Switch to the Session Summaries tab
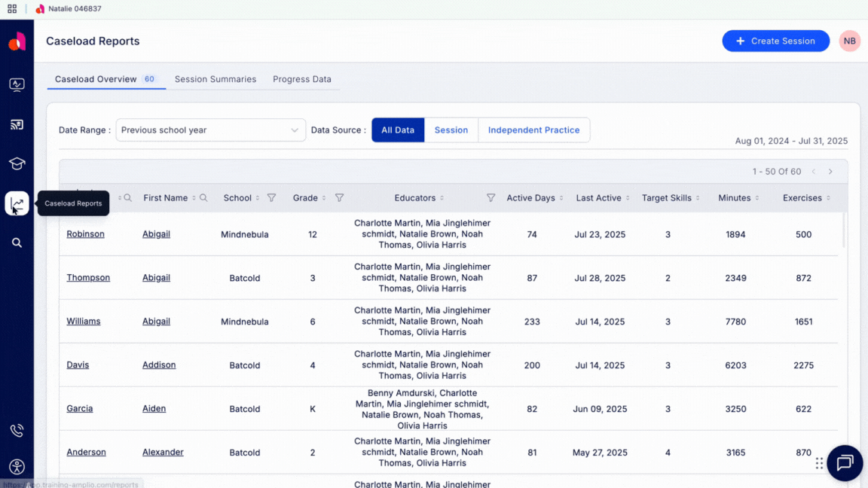 217,78
